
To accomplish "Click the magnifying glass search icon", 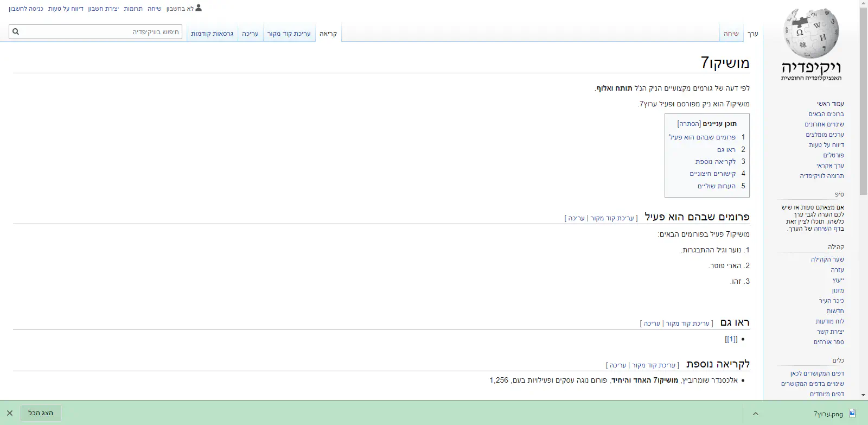I will (x=16, y=32).
